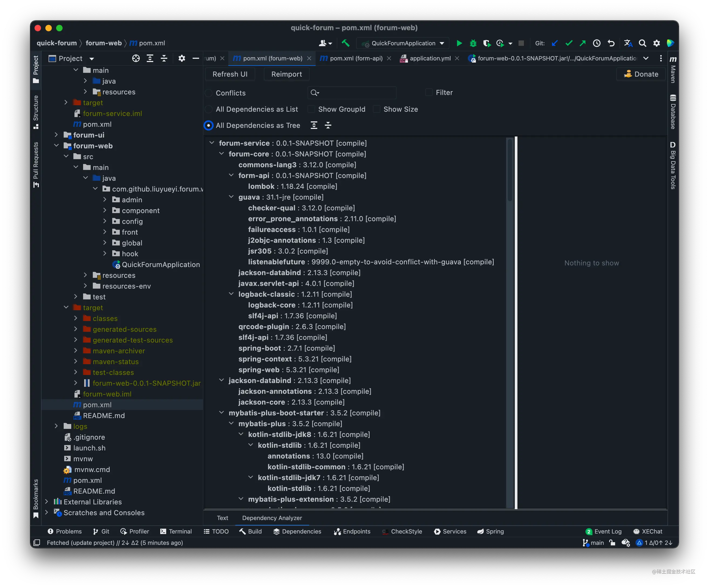Start debugging with the bug icon

[473, 43]
